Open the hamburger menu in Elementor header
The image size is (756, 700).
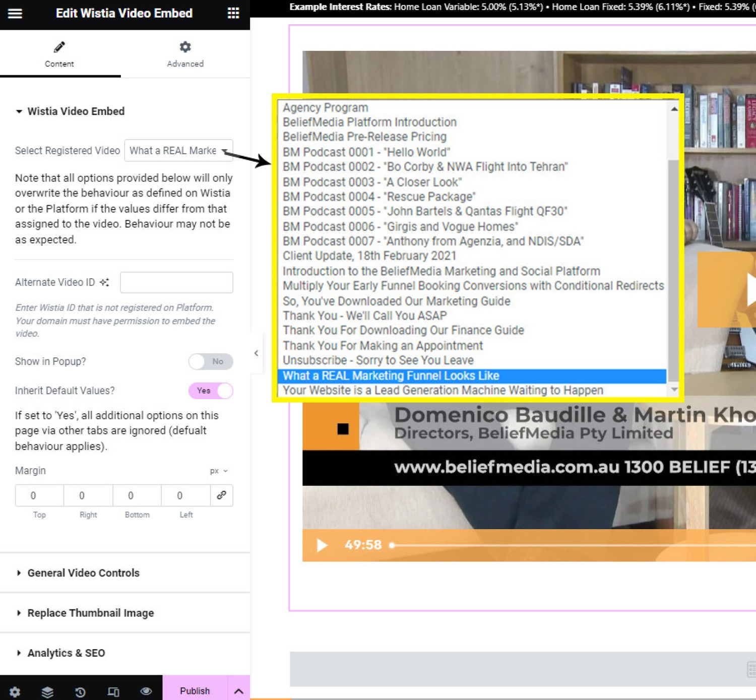tap(15, 13)
